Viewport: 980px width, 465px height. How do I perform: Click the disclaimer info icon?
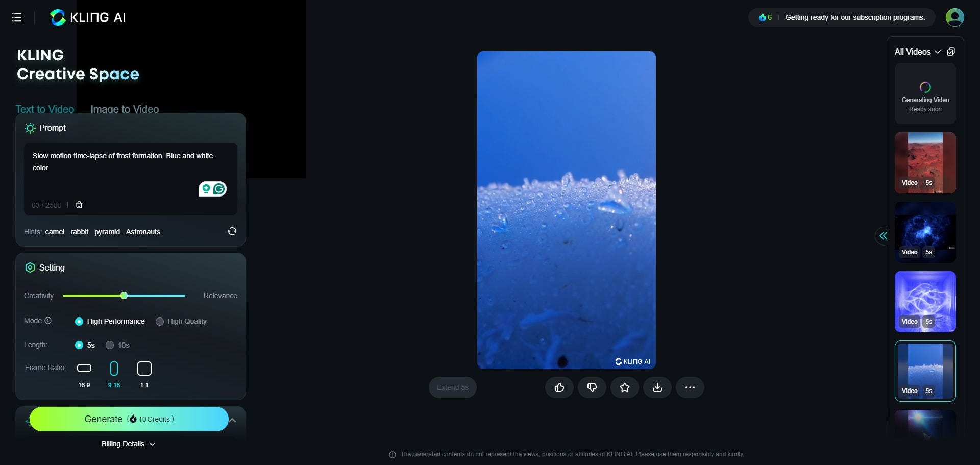pos(393,455)
